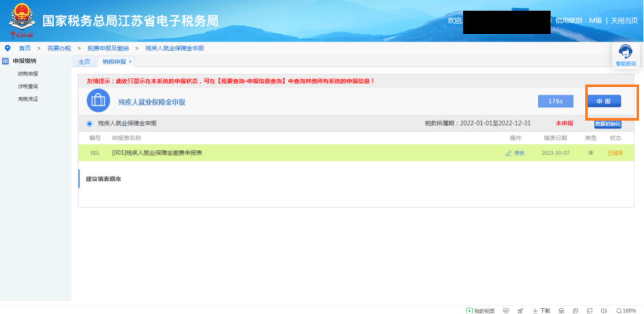Select the 残疾人就业保障金申报 radio button
The image size is (644, 314).
(x=89, y=124)
